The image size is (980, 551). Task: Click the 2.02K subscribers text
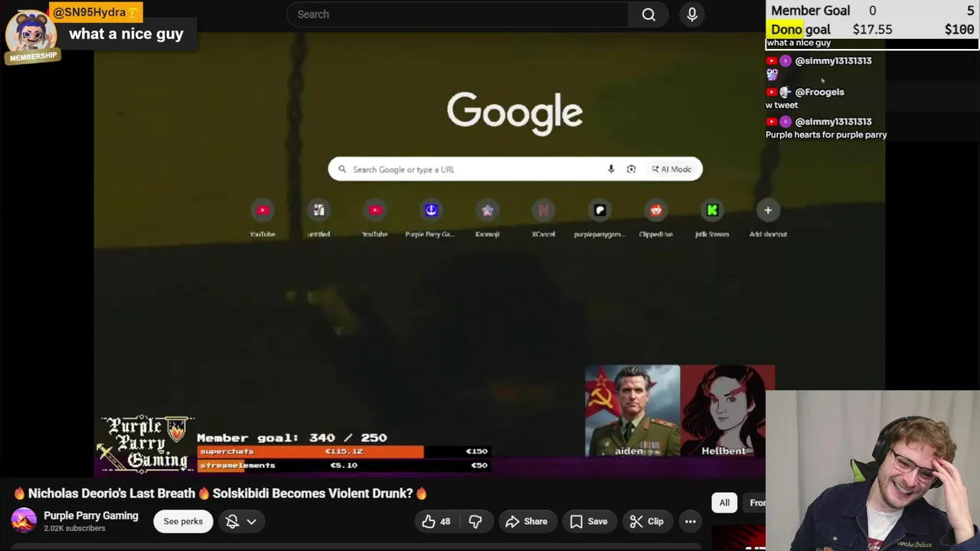tap(74, 528)
